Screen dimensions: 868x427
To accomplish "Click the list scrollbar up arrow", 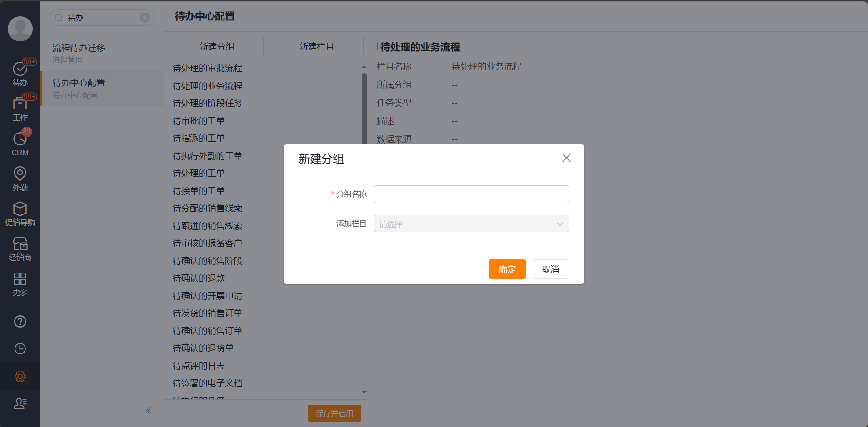I will [364, 67].
